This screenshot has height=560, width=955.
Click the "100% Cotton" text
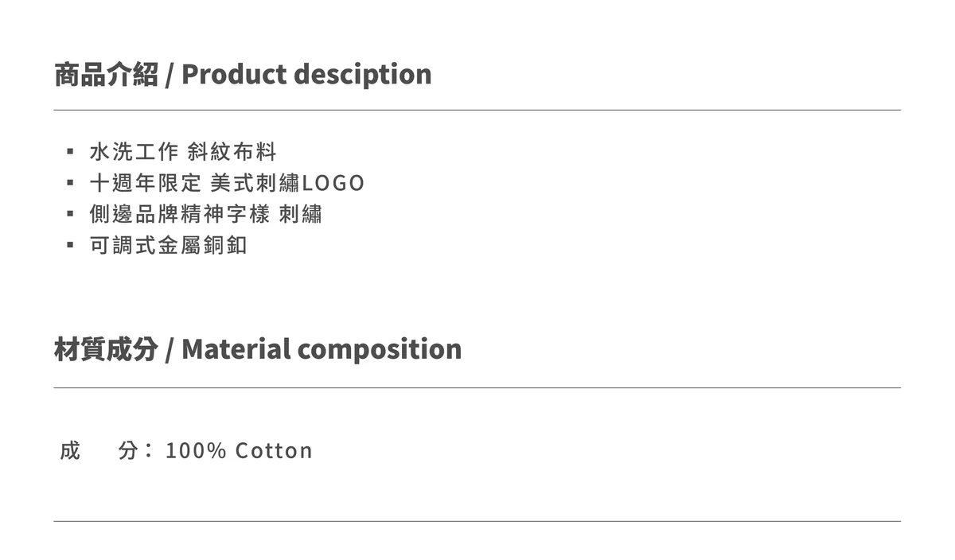pyautogui.click(x=239, y=451)
